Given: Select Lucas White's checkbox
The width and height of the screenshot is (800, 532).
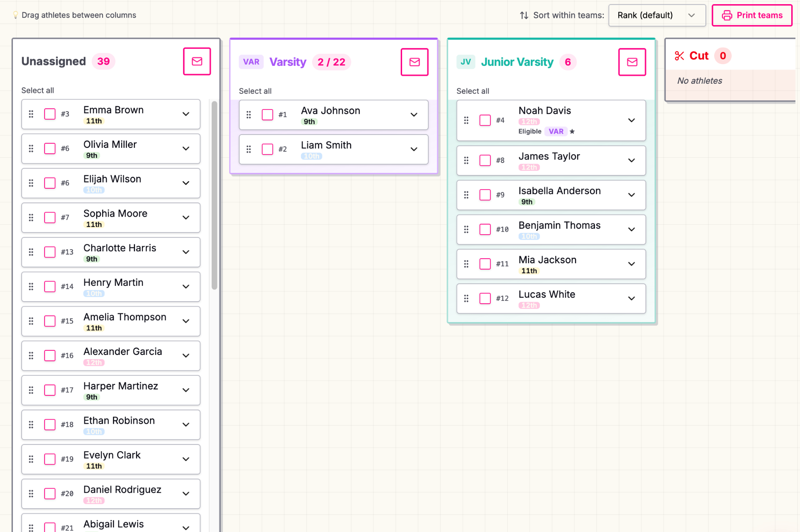Looking at the screenshot, I should coord(485,299).
